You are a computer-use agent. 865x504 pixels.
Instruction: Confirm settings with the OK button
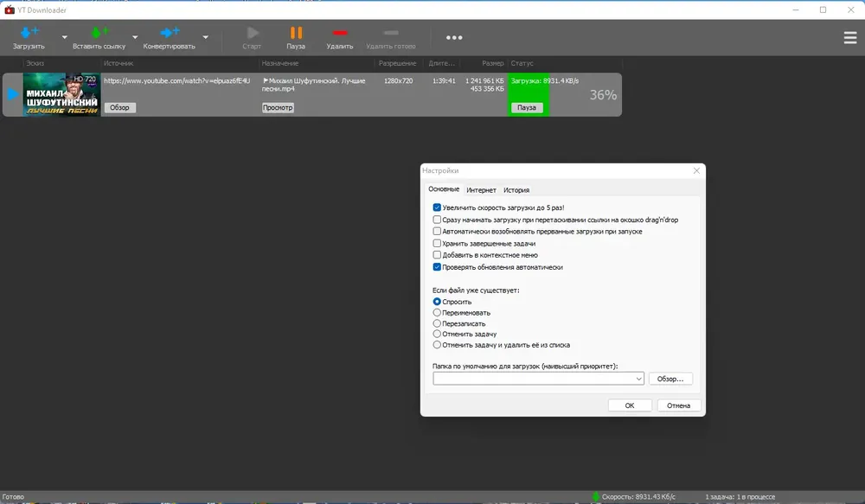[x=630, y=405]
